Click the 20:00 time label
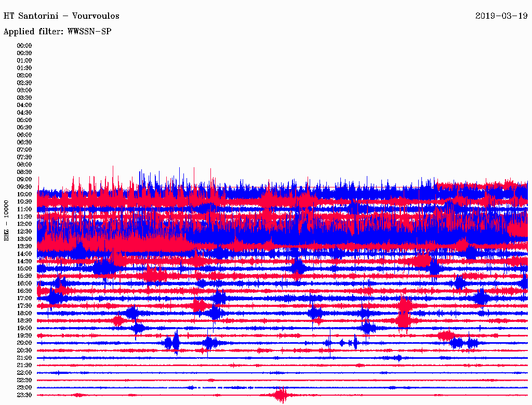 point(24,343)
